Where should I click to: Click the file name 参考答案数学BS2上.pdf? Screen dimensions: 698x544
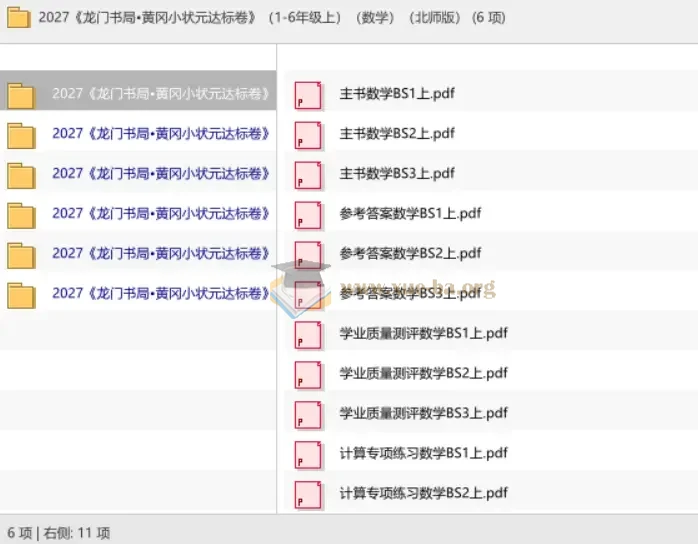[x=410, y=253]
